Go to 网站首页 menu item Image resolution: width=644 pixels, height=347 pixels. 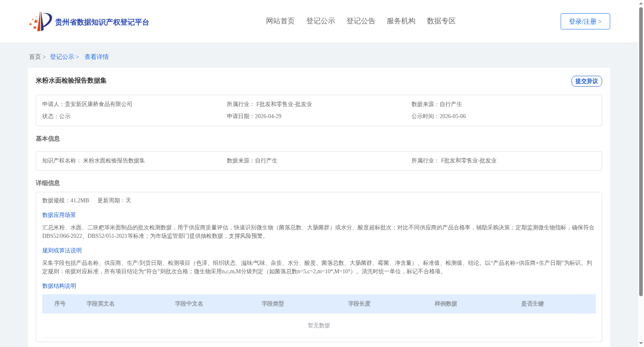[x=280, y=21]
